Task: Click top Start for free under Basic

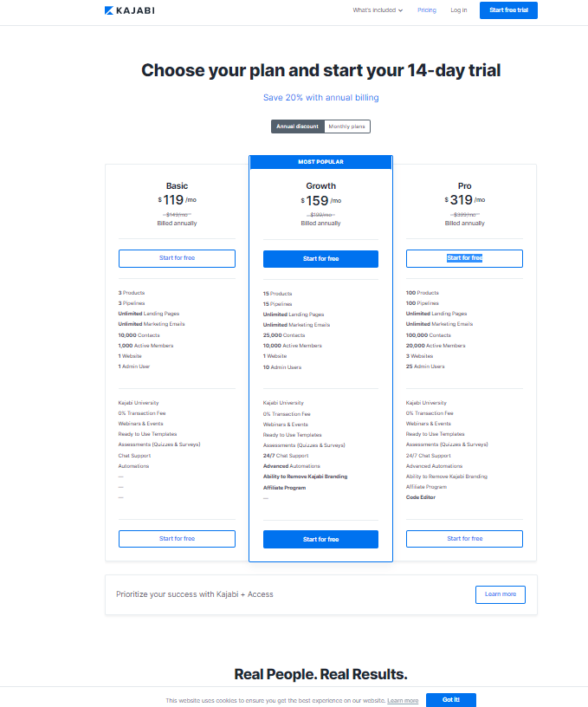Action: click(177, 258)
